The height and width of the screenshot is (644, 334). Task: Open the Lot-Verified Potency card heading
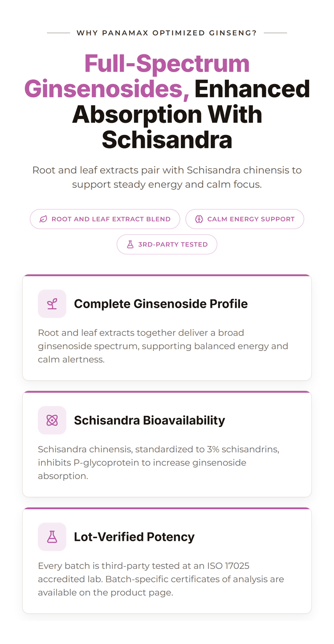point(134,537)
